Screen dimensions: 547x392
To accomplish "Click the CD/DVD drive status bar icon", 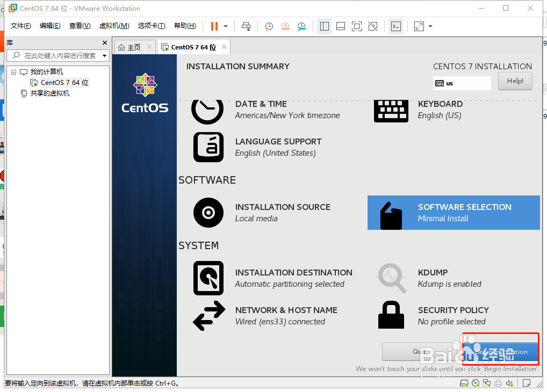I will tap(475, 383).
